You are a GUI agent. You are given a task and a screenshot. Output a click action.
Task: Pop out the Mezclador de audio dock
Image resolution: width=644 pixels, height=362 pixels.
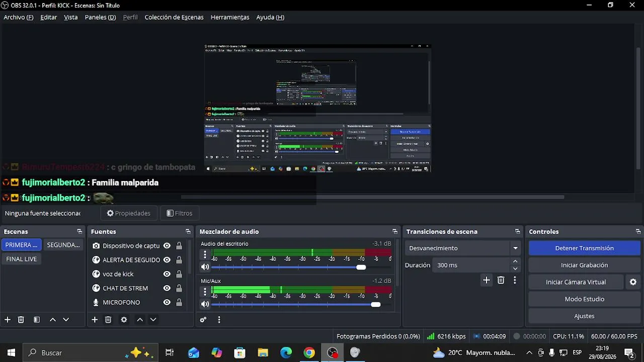tap(395, 232)
